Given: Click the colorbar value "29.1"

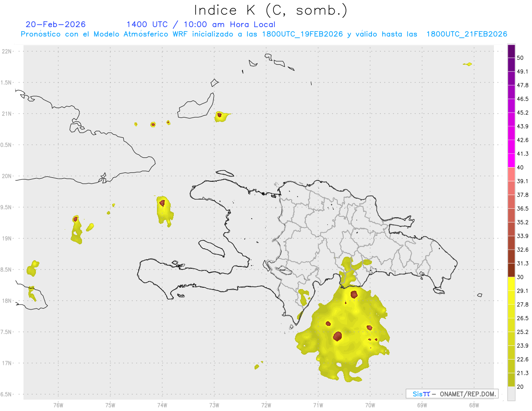Looking at the screenshot, I should point(522,291).
